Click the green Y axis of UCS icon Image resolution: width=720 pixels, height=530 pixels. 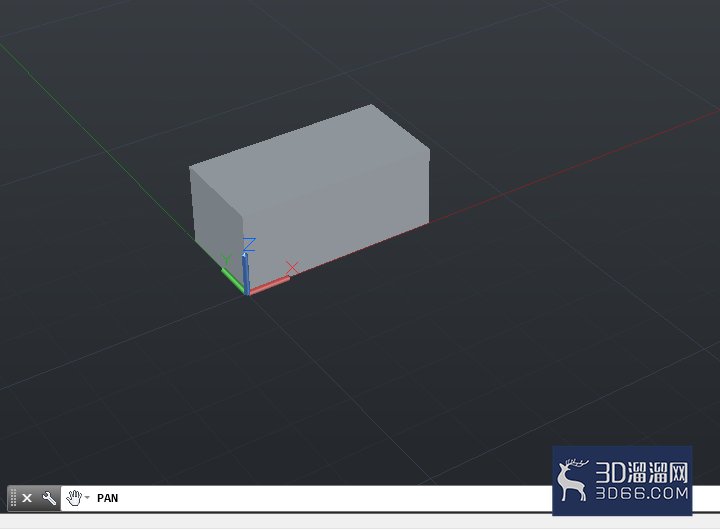tap(233, 279)
